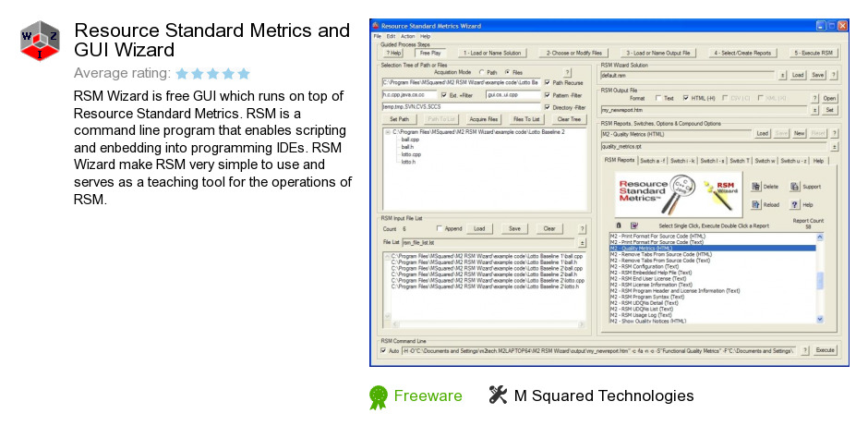
Task: Toggle the Path Recurse checkbox
Action: 547,82
